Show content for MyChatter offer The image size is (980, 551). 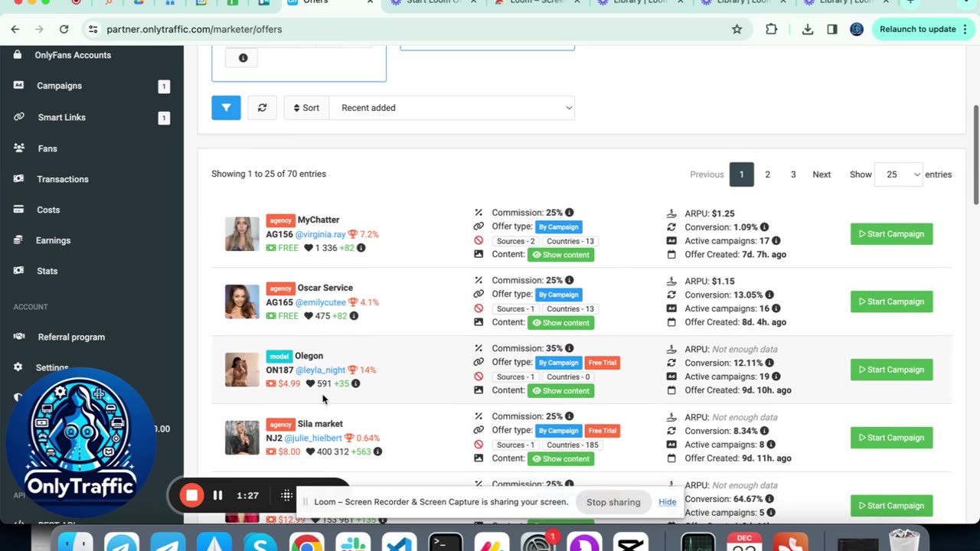click(x=560, y=255)
